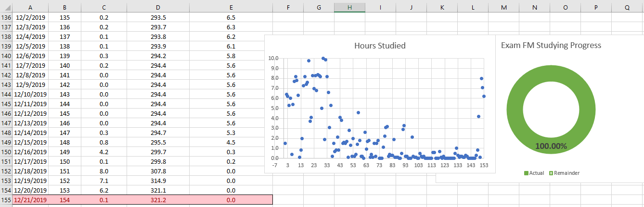Select the Hours Studied chart title
Screen dimensions: 644x207
pyautogui.click(x=380, y=46)
